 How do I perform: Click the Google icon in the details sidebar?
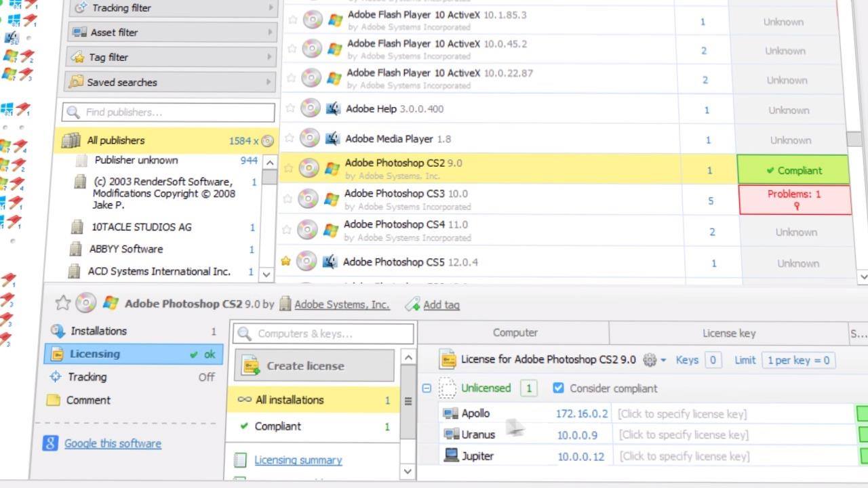point(50,443)
